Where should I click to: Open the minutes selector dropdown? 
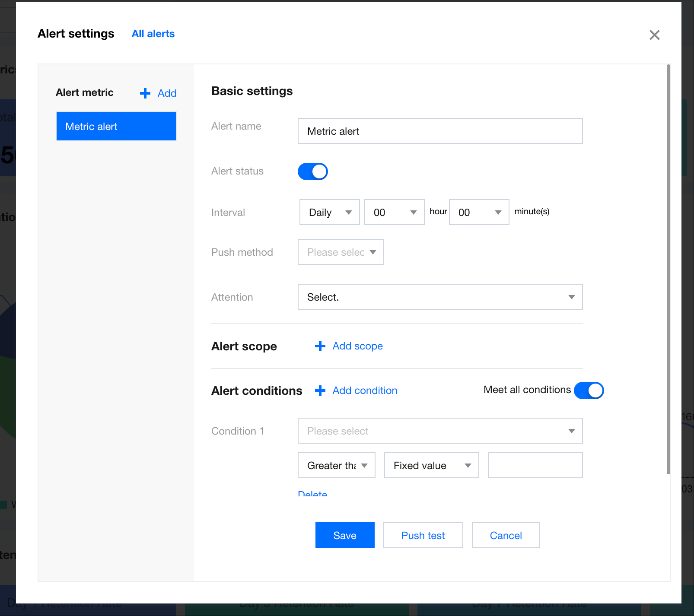click(479, 212)
